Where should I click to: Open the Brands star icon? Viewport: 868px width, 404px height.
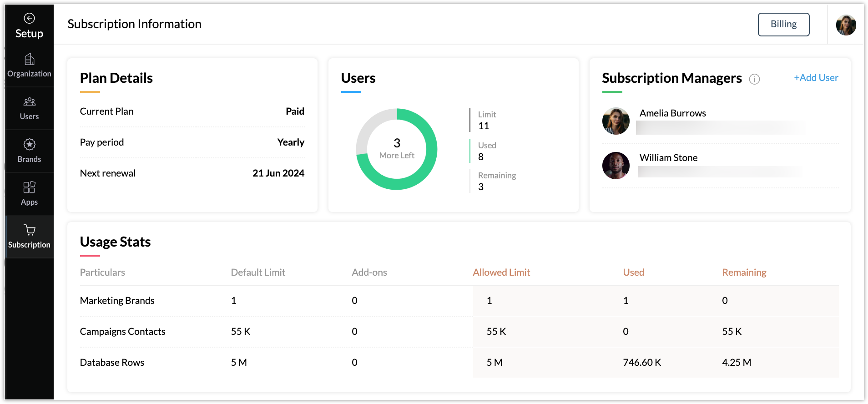coord(29,145)
